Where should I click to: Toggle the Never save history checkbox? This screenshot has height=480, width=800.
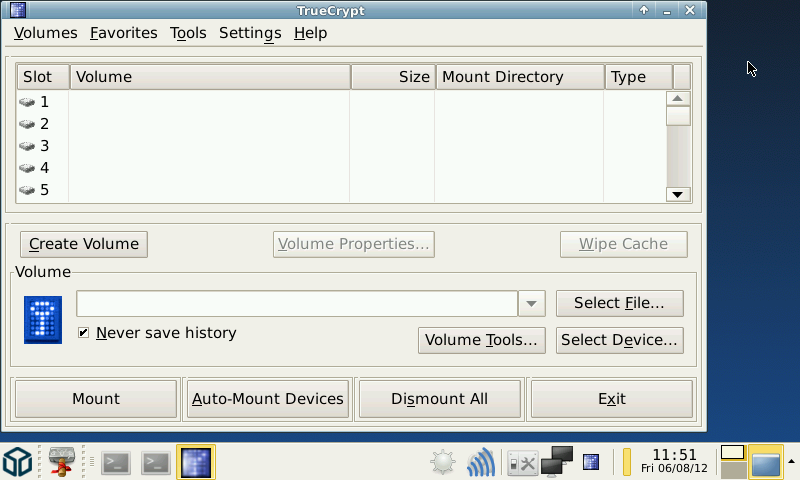pyautogui.click(x=83, y=333)
